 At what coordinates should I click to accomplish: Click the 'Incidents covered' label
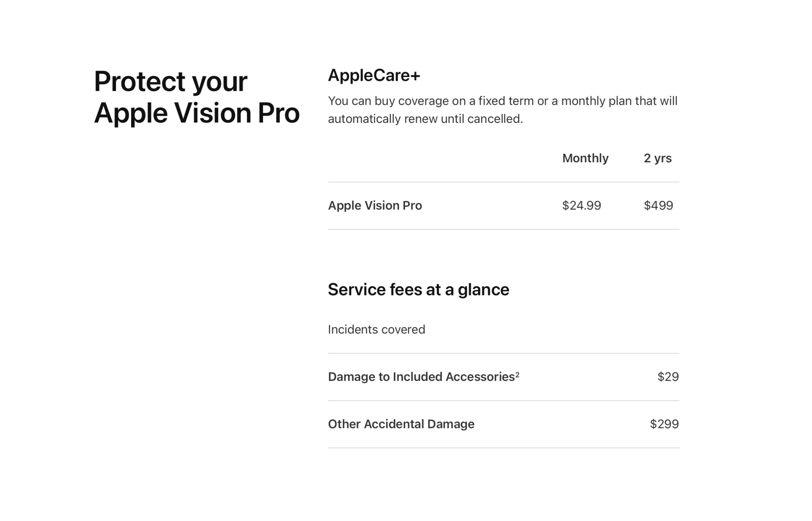pyautogui.click(x=376, y=329)
